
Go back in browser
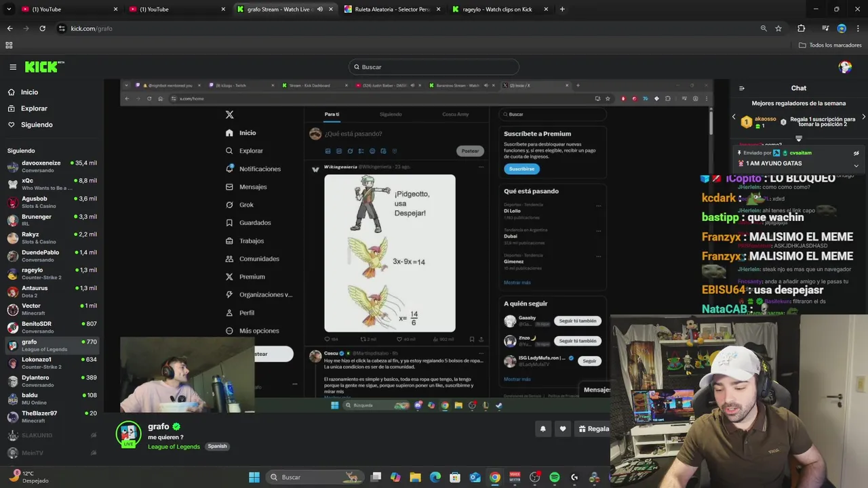(9, 28)
